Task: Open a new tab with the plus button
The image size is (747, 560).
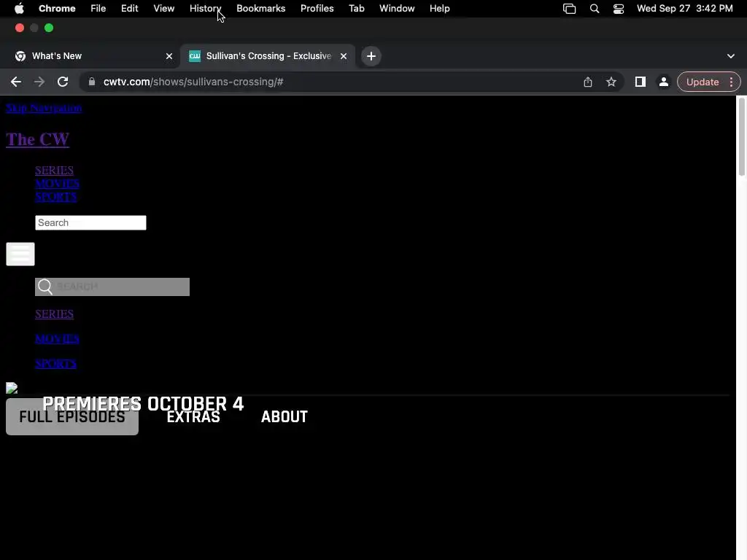Action: point(371,56)
